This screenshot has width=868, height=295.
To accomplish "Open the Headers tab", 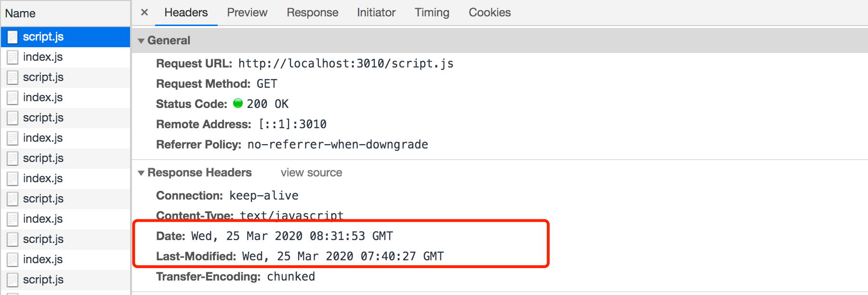I will click(x=186, y=13).
